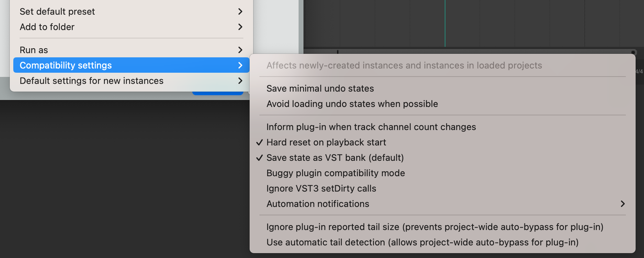The image size is (644, 258).
Task: Uncheck Hard reset on playback start
Action: 326,142
